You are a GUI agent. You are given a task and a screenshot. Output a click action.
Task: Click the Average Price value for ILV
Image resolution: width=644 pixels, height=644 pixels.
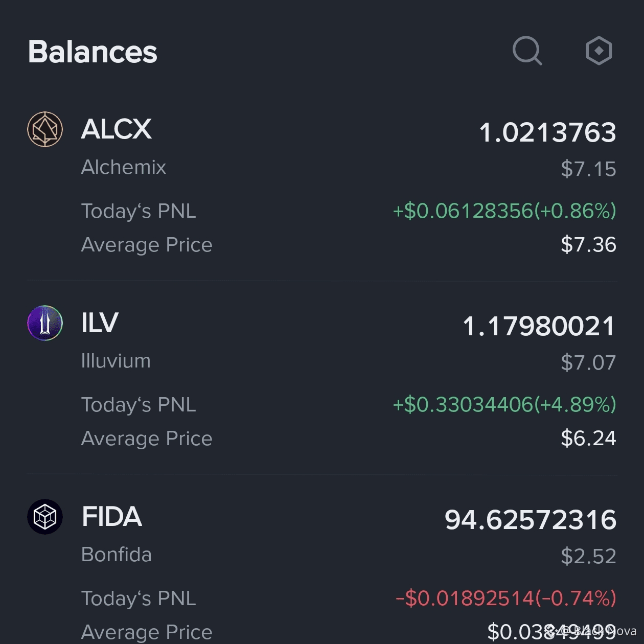[589, 438]
